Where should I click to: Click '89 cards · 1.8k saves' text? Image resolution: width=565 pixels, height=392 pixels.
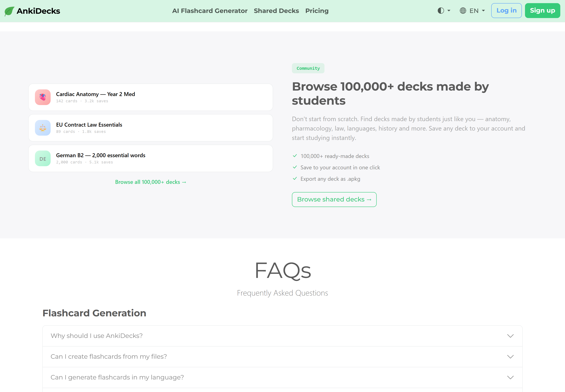[81, 132]
